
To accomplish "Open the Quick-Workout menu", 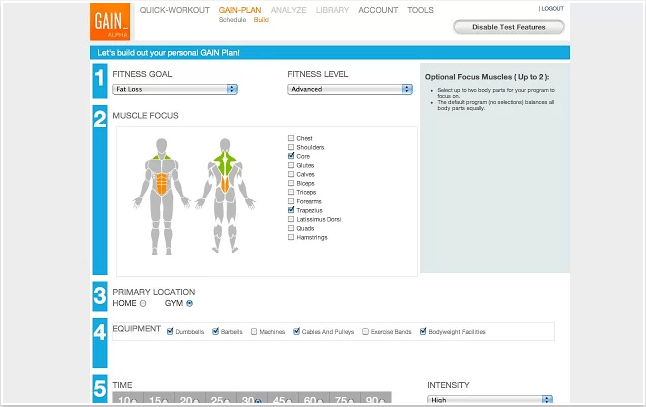I will click(175, 10).
